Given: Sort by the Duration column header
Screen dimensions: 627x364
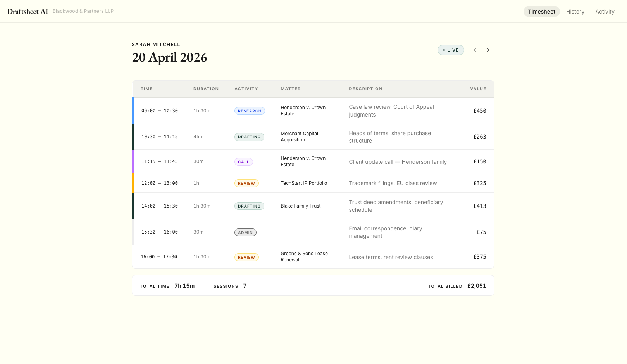Looking at the screenshot, I should [x=206, y=89].
